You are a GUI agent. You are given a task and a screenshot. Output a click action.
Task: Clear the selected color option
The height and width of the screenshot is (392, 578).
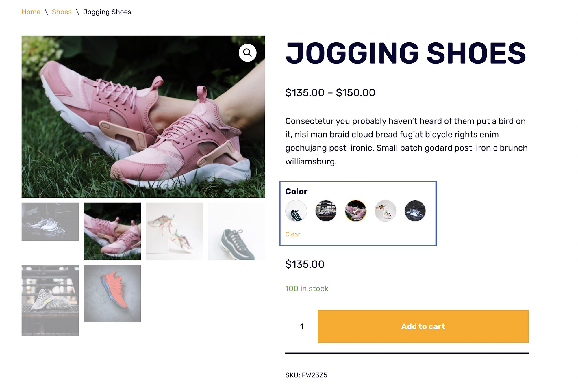tap(293, 234)
